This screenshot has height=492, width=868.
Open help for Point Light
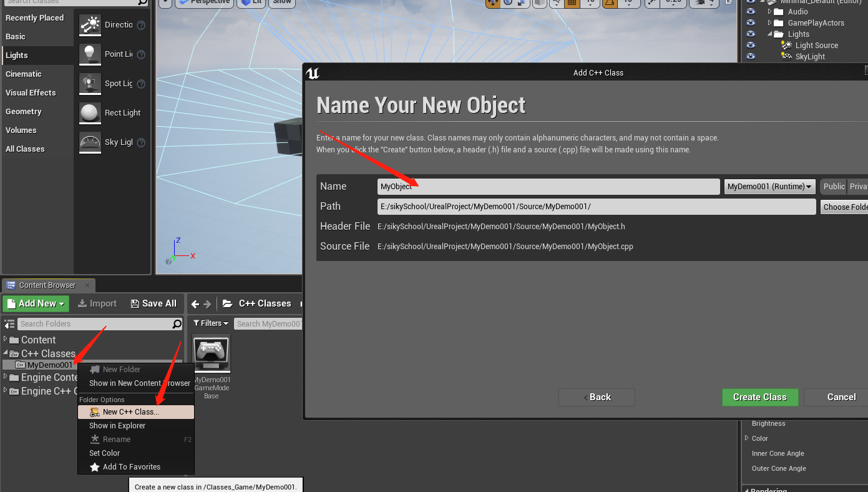click(x=141, y=55)
